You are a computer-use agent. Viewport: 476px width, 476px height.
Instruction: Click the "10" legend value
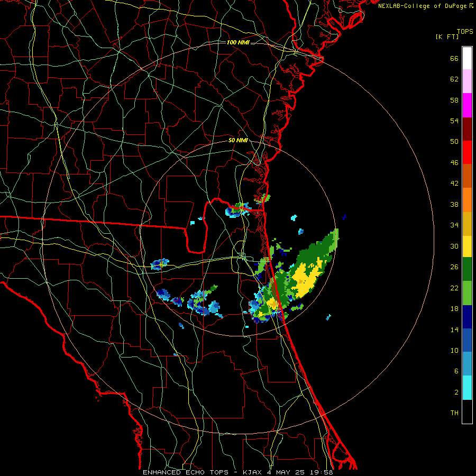click(x=454, y=351)
